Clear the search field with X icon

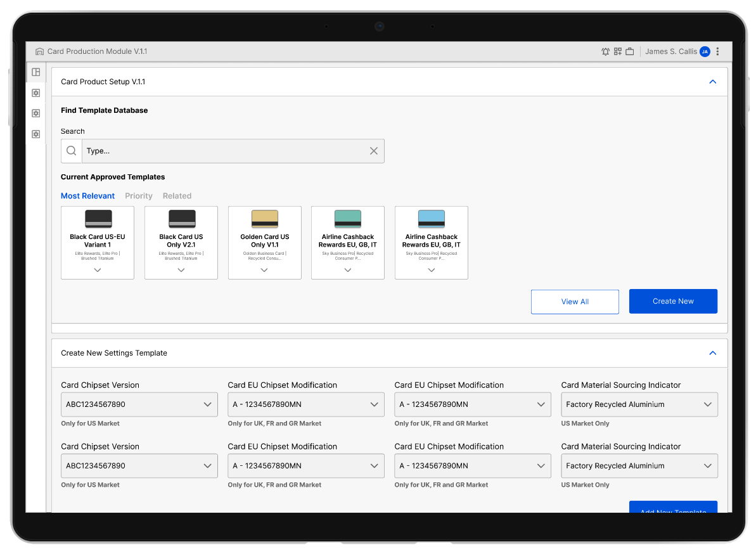(x=373, y=151)
